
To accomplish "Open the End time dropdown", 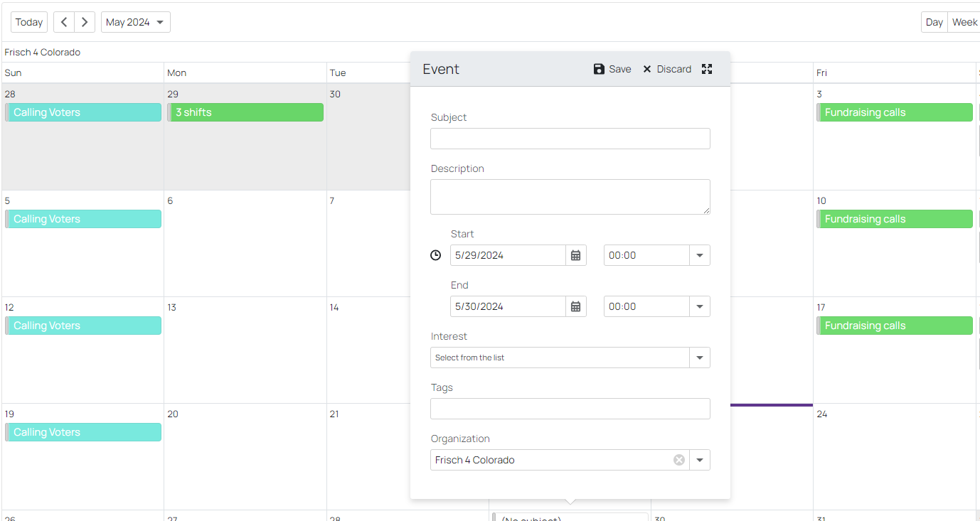I will [x=700, y=306].
